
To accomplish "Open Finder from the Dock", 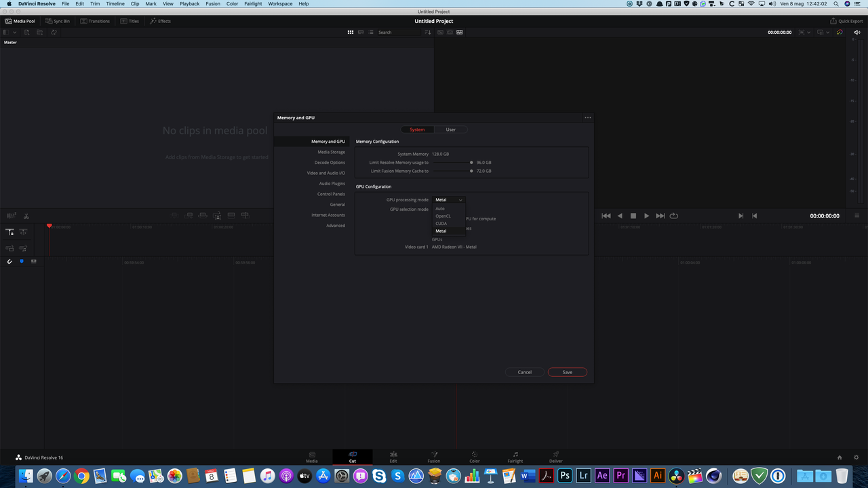I will (26, 476).
